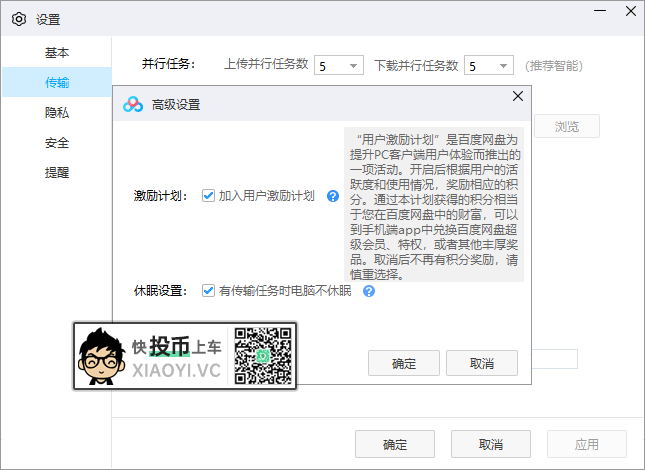
Task: Click the 休眠设置 label
Action: [x=161, y=291]
